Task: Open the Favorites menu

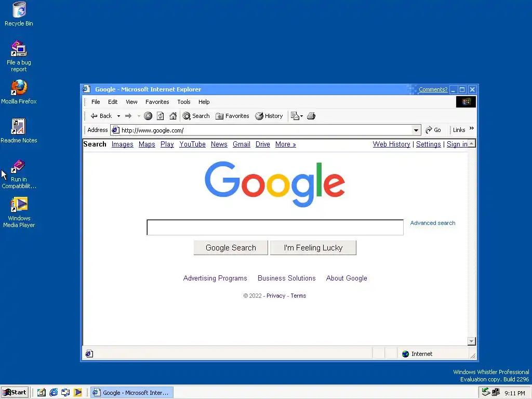Action: pos(157,102)
